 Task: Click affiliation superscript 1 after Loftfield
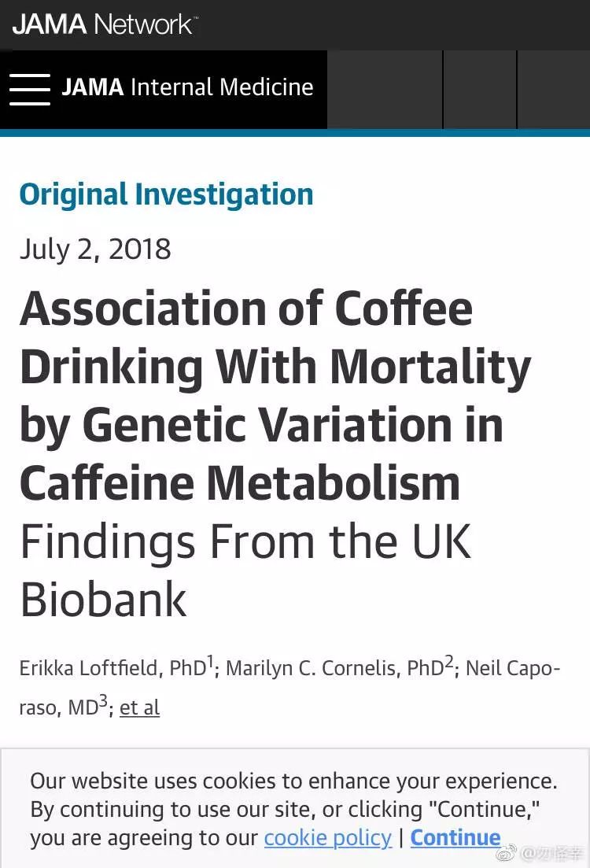click(210, 662)
